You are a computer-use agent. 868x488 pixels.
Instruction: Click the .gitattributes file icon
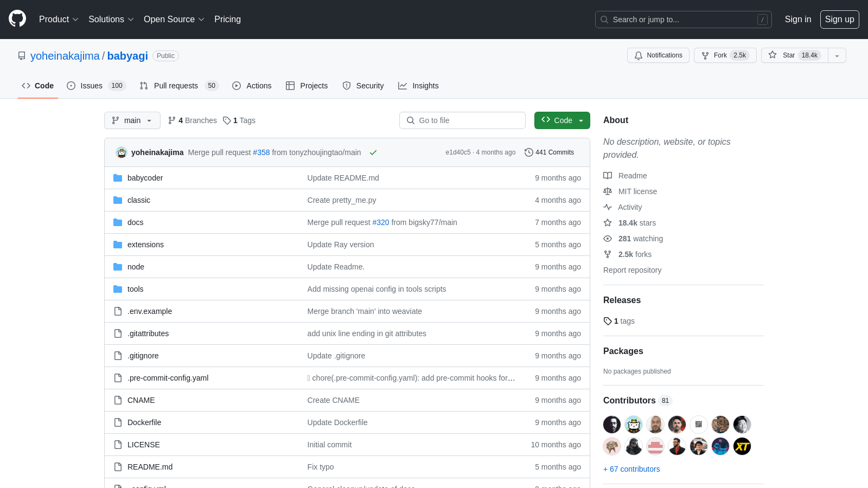pos(118,333)
